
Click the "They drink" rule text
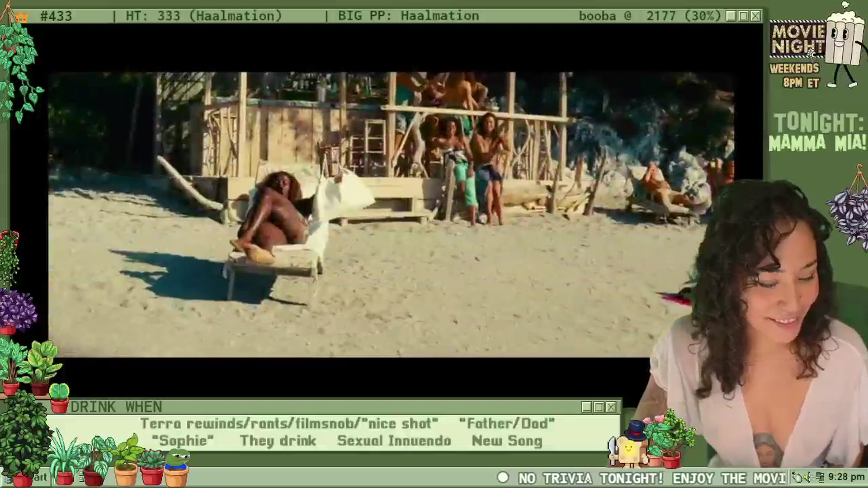[x=278, y=441]
